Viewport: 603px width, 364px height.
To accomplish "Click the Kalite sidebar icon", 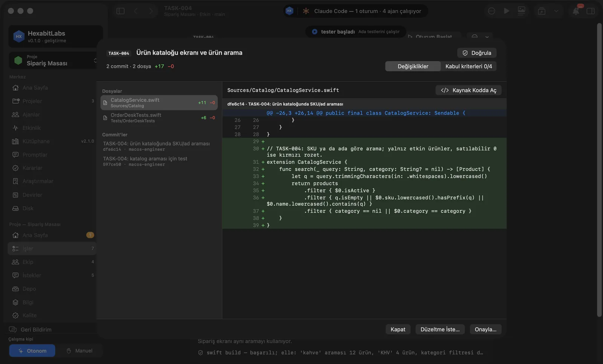I will coord(15,315).
